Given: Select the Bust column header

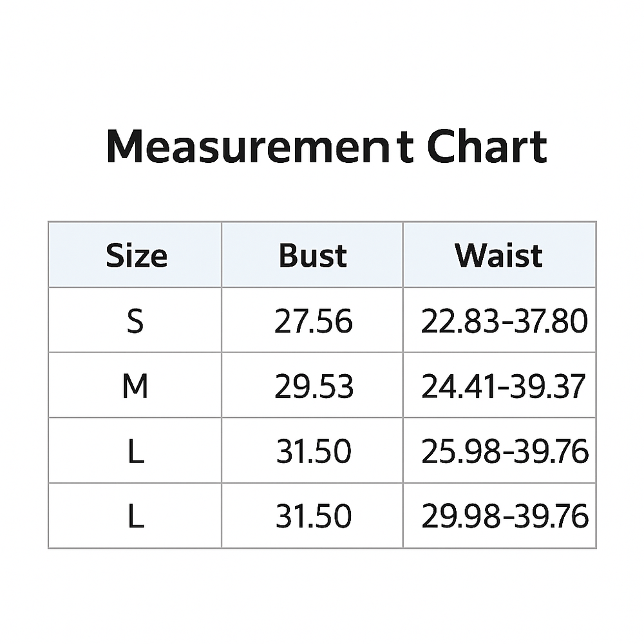Looking at the screenshot, I should [x=312, y=256].
